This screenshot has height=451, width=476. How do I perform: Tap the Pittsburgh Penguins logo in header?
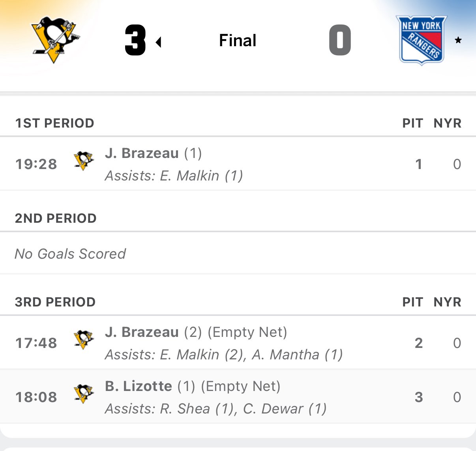[x=54, y=40]
